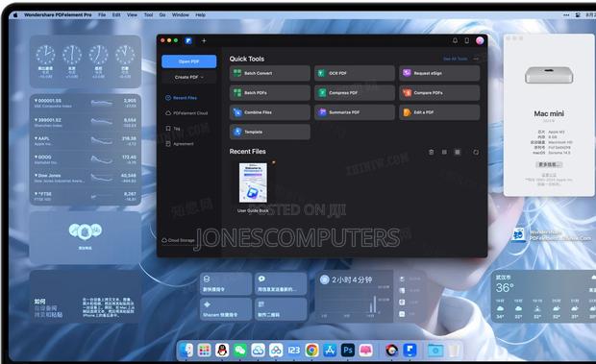Screen dimensions: 596x364
Task: Launch Google Chrome from the Dock
Action: (311, 350)
